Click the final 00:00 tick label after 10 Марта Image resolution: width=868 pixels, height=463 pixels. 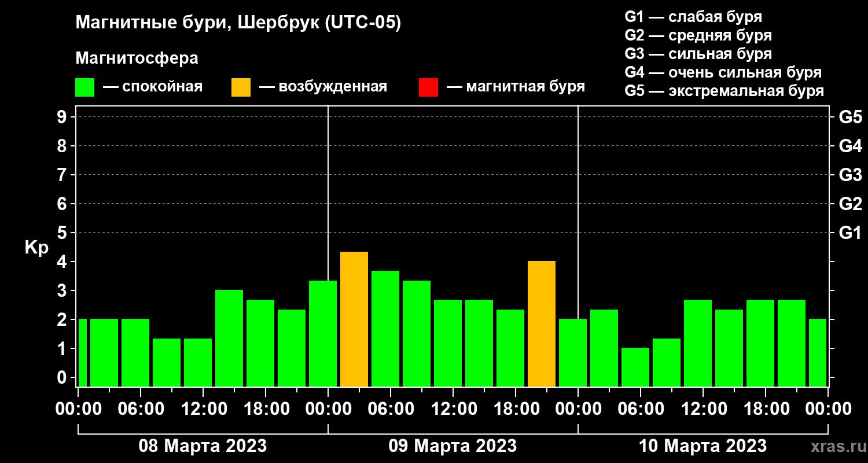point(828,409)
